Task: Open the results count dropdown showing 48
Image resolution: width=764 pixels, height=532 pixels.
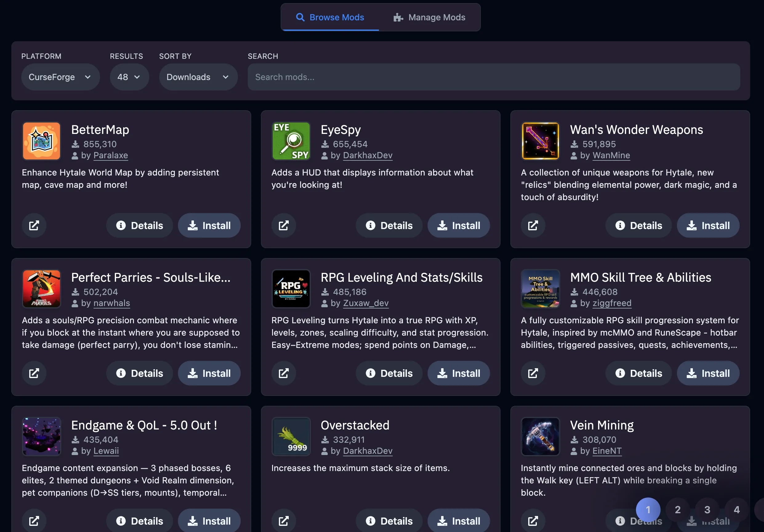Action: 130,77
